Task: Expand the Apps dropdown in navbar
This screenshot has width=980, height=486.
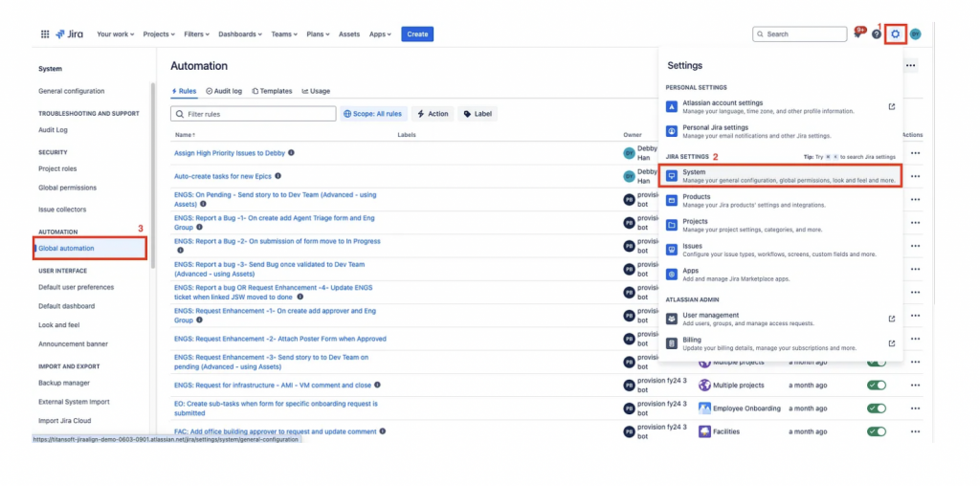Action: pyautogui.click(x=380, y=34)
